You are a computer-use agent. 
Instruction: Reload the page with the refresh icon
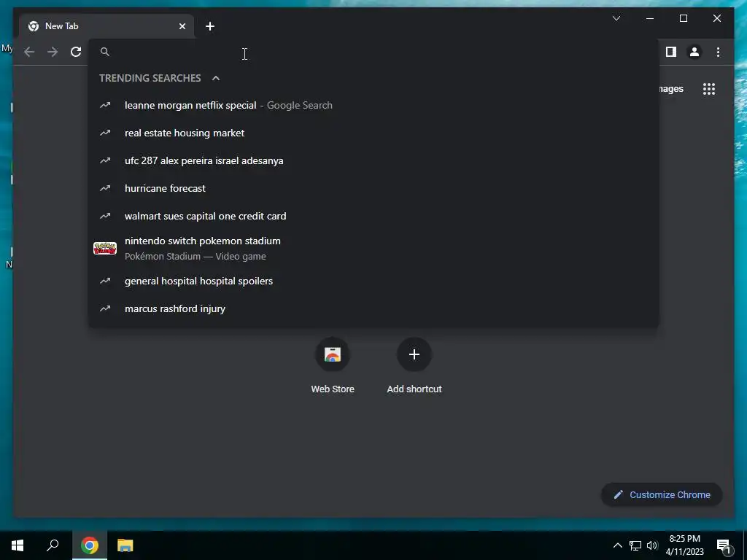[x=76, y=52]
